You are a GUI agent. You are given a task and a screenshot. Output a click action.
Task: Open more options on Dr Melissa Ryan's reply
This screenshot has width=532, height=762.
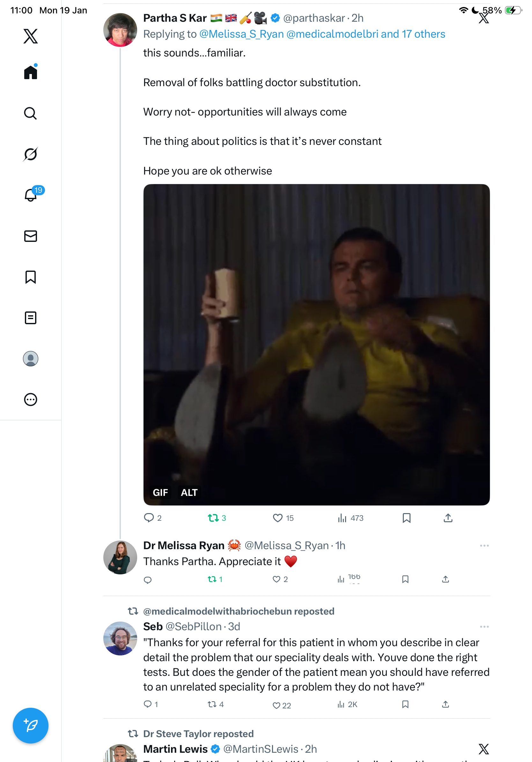pyautogui.click(x=484, y=546)
